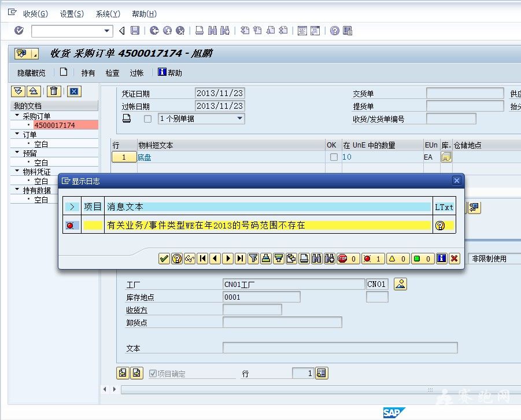
Task: Click the 检查 button
Action: tap(112, 73)
